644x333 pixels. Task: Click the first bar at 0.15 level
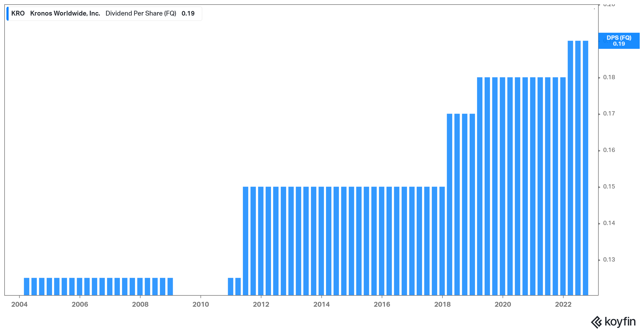pos(246,241)
